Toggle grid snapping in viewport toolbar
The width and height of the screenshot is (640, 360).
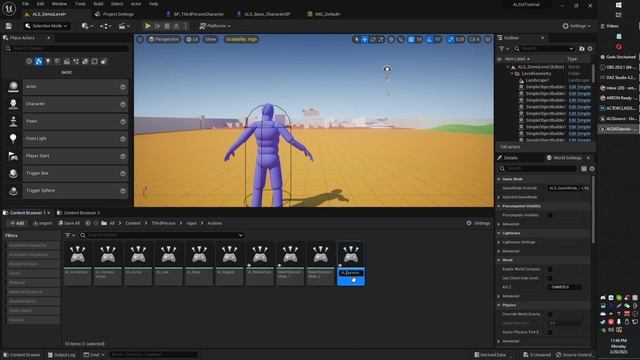point(411,40)
